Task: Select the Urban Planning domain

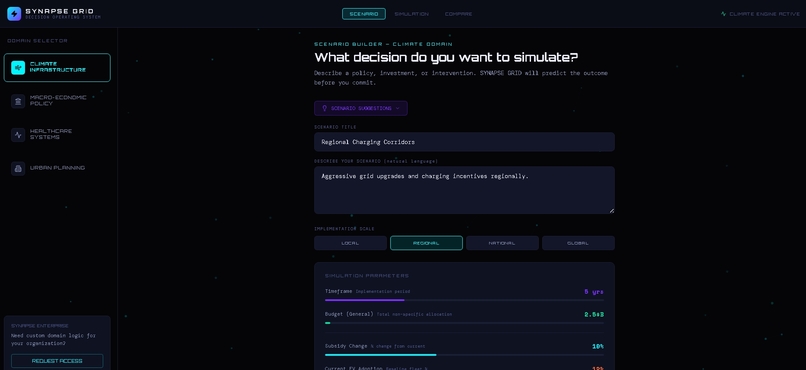Action: [57, 168]
